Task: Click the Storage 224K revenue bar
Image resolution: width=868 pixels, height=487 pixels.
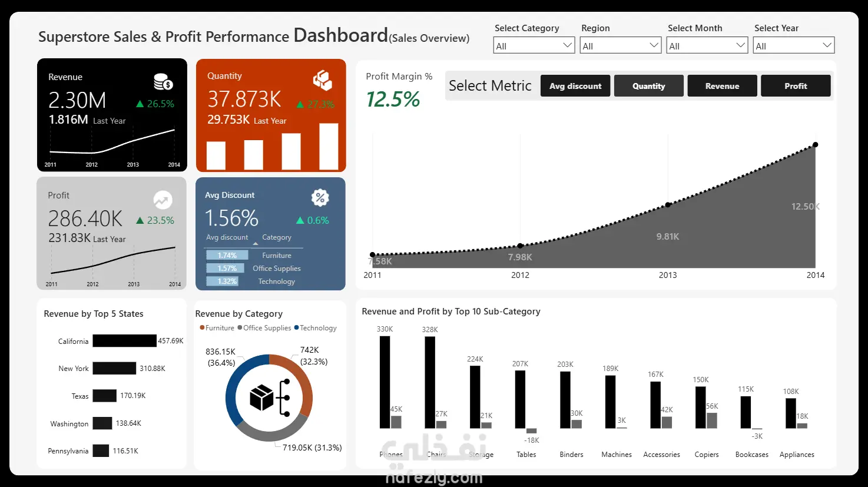Action: pyautogui.click(x=475, y=397)
